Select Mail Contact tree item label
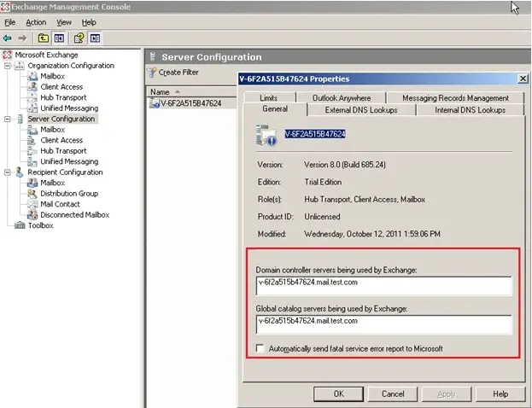Screen dimensions: 532x408 [60, 204]
